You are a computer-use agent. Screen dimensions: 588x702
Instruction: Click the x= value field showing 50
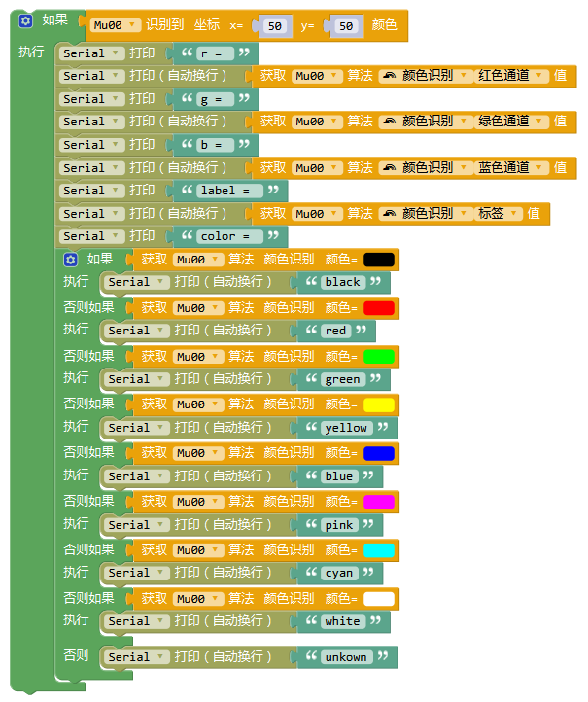[275, 26]
